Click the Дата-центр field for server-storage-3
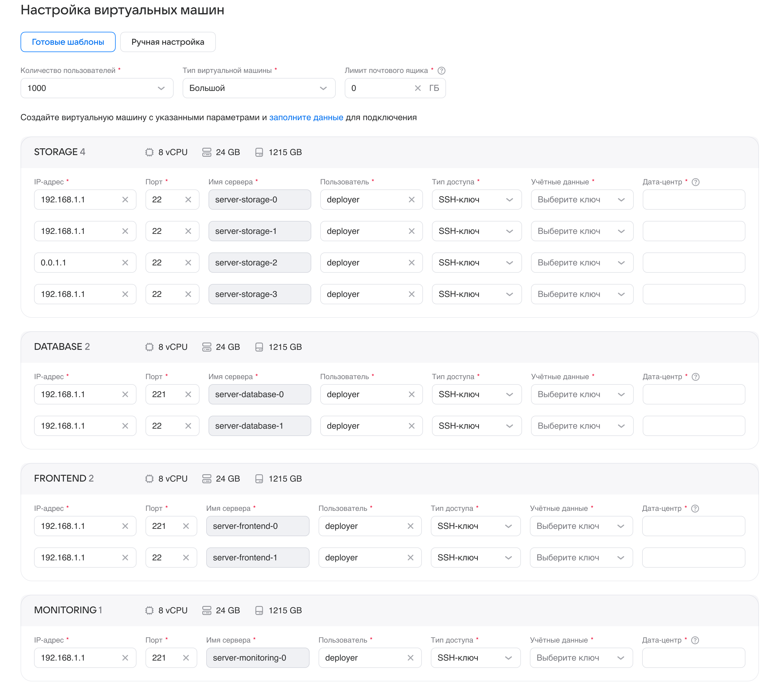This screenshot has width=784, height=698. [x=694, y=294]
